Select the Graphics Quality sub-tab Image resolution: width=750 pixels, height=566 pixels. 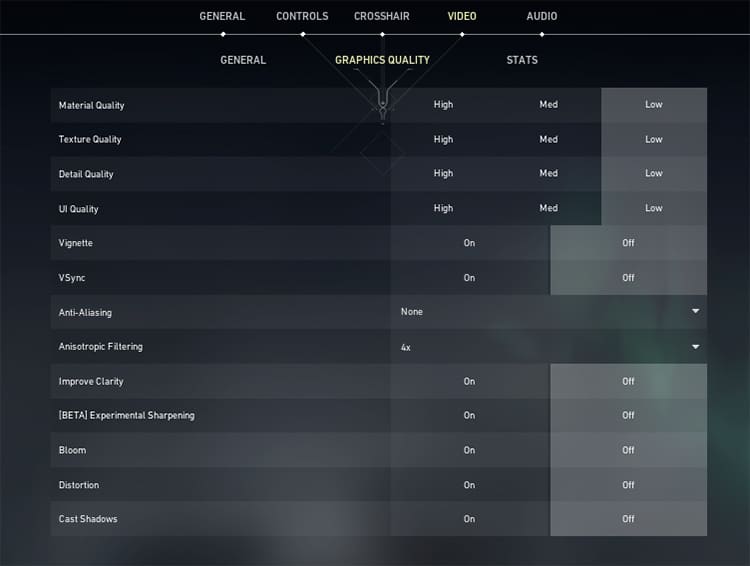pyautogui.click(x=382, y=60)
